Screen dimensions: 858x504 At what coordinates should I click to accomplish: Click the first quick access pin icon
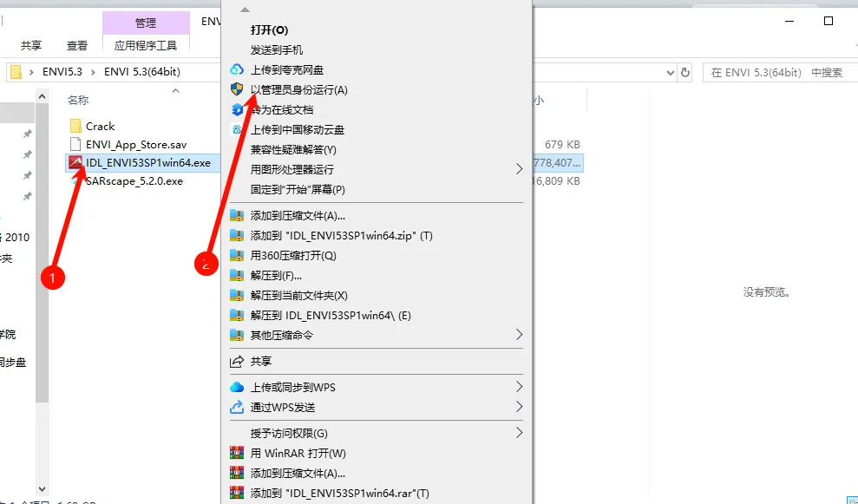[x=27, y=134]
